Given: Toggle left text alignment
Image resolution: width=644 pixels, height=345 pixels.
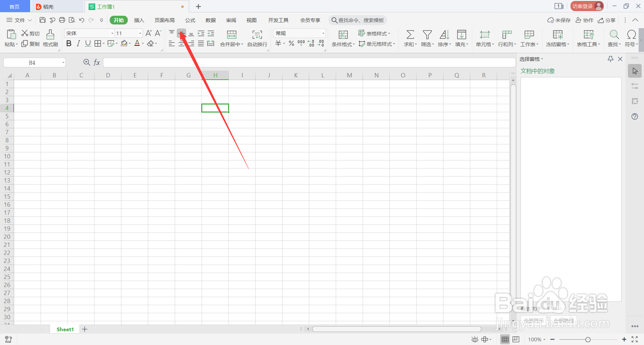Looking at the screenshot, I should pyautogui.click(x=172, y=44).
